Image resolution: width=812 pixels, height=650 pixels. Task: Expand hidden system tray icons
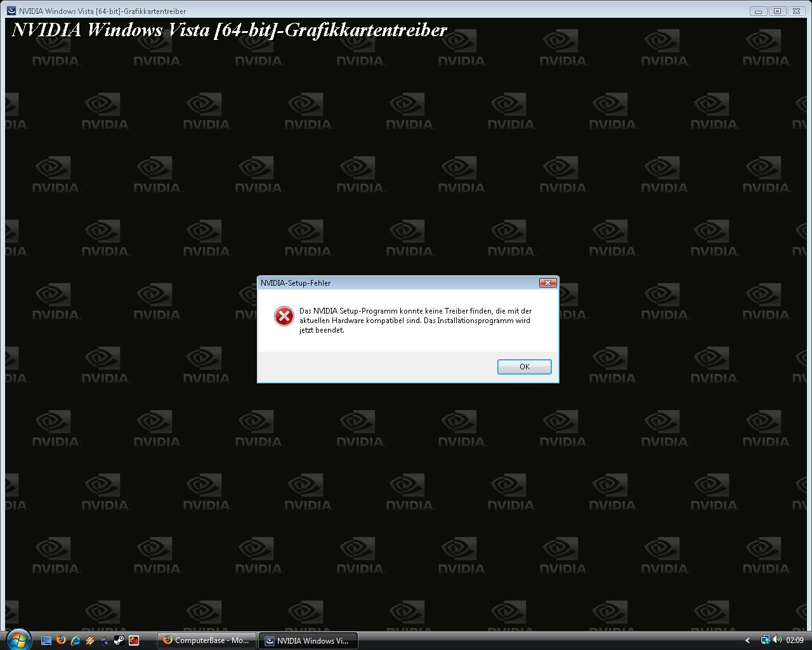coord(747,640)
